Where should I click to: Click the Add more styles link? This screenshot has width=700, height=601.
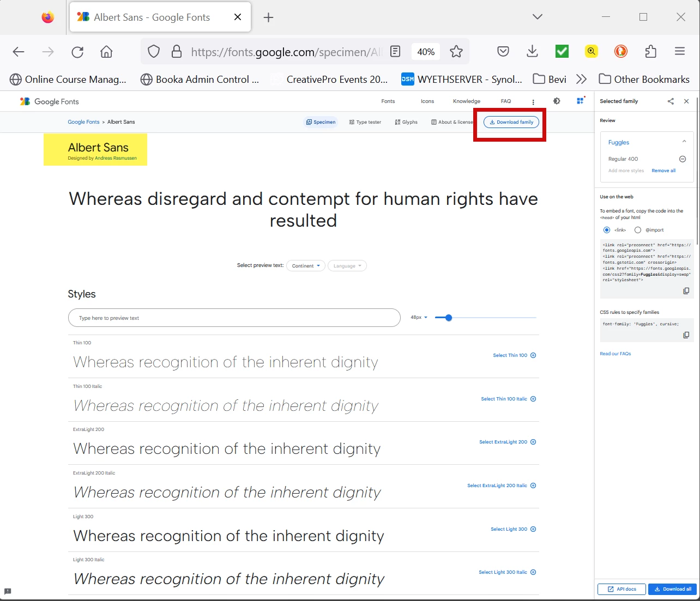point(626,171)
